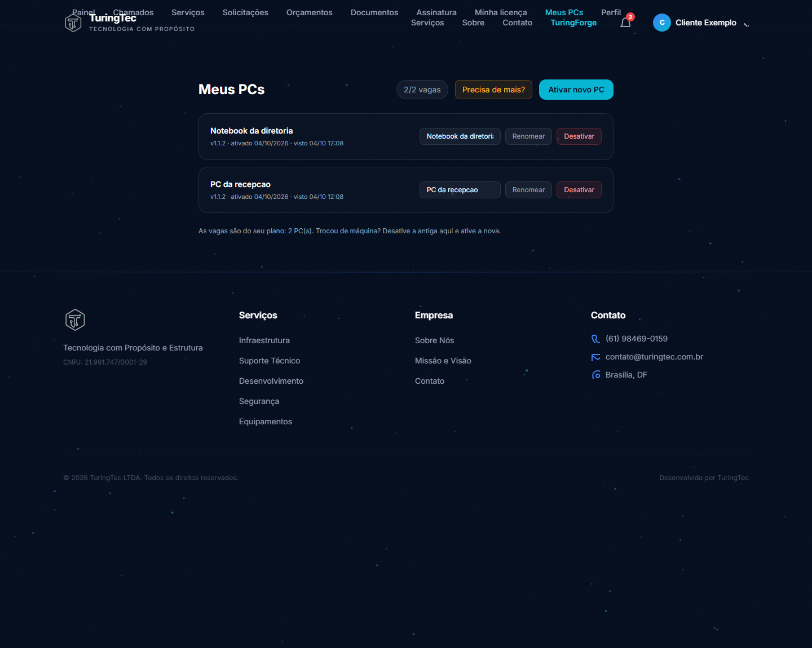This screenshot has width=812, height=648.
Task: Click the contato@turingtec.com.br email link
Action: (x=654, y=357)
